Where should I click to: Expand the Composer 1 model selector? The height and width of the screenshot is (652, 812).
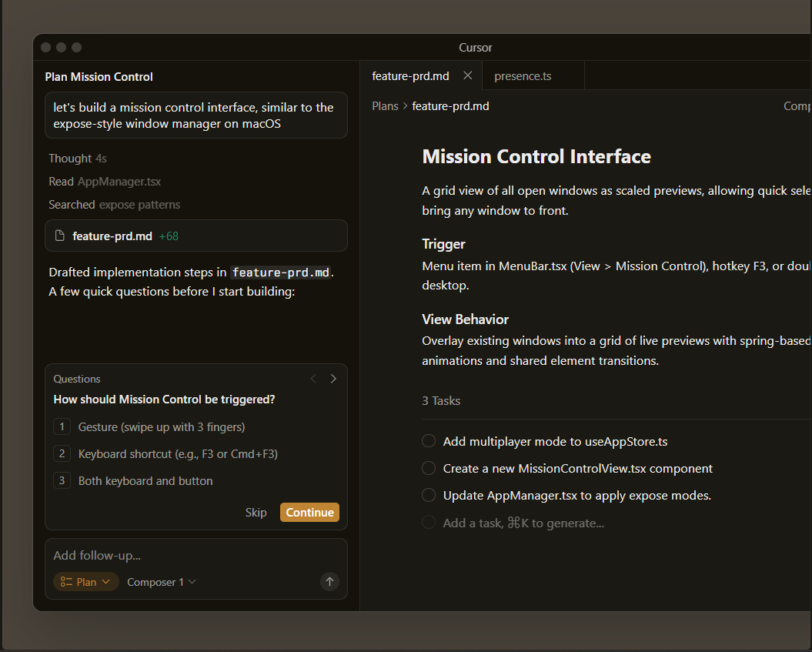162,582
